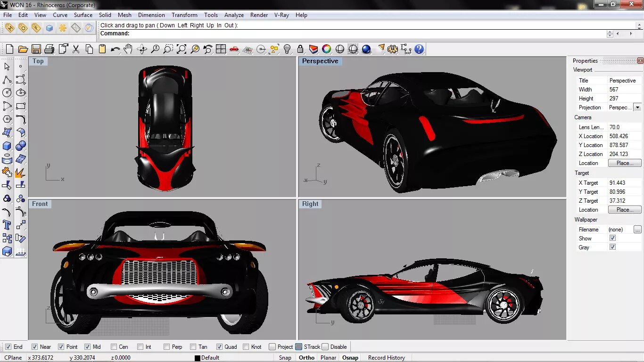Open the Transform menu
The image size is (644, 362).
point(184,15)
